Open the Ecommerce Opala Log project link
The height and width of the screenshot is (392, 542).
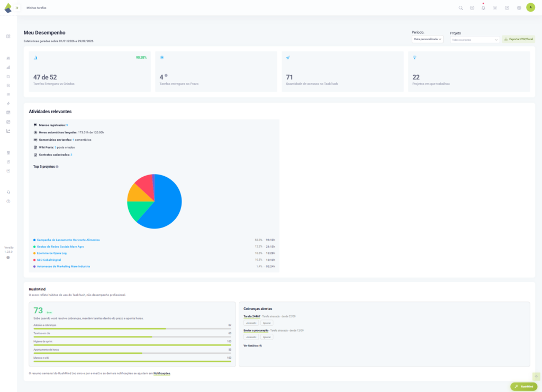click(x=51, y=253)
